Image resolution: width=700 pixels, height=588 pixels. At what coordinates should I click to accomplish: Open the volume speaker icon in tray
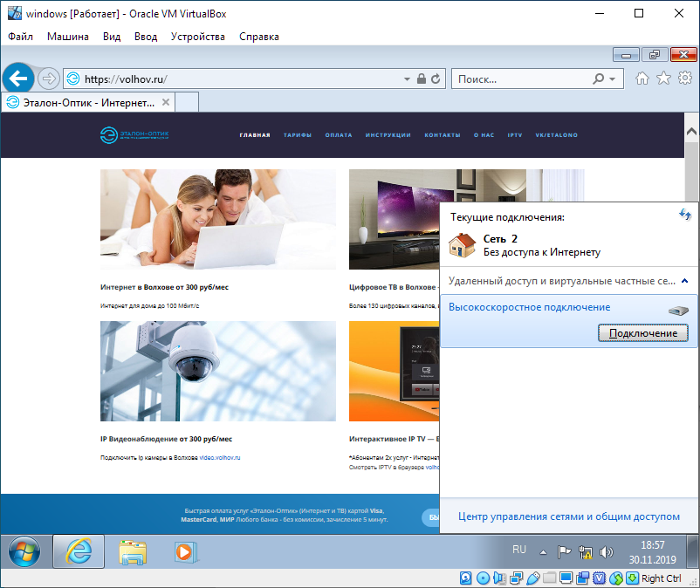607,552
